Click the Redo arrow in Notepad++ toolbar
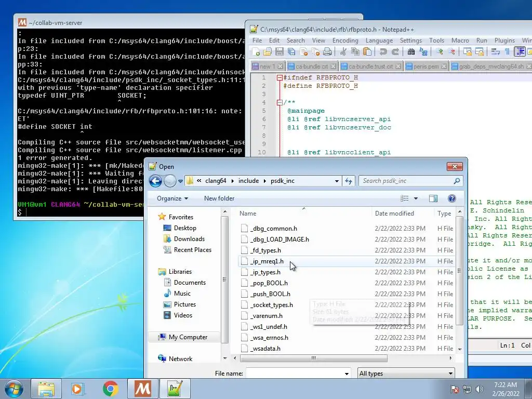The image size is (532, 399). click(x=395, y=51)
